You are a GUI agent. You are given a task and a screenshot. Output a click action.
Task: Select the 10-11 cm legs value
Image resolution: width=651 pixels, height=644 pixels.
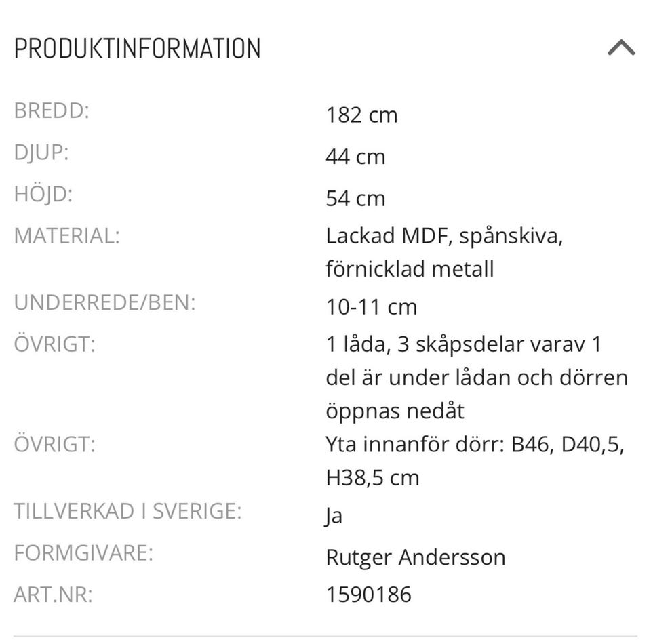pyautogui.click(x=371, y=306)
